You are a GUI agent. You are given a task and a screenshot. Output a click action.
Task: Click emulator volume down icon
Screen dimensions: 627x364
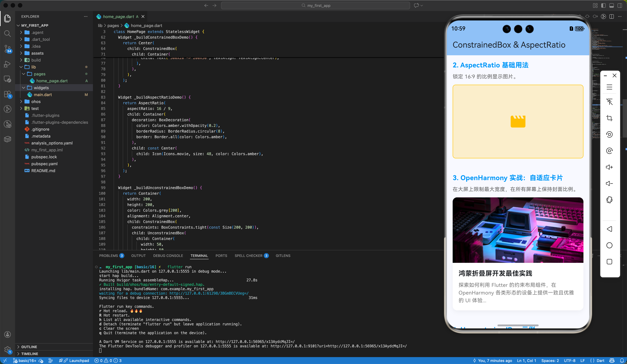coord(609,183)
